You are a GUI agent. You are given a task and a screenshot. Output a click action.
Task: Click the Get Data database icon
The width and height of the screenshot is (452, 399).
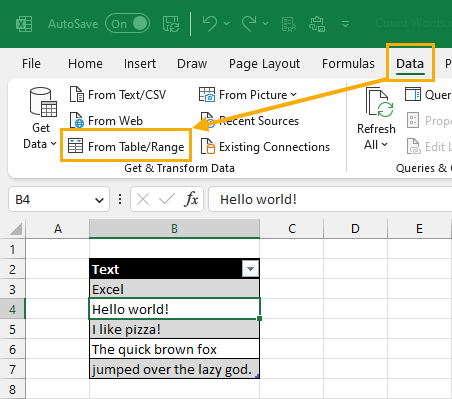point(43,102)
